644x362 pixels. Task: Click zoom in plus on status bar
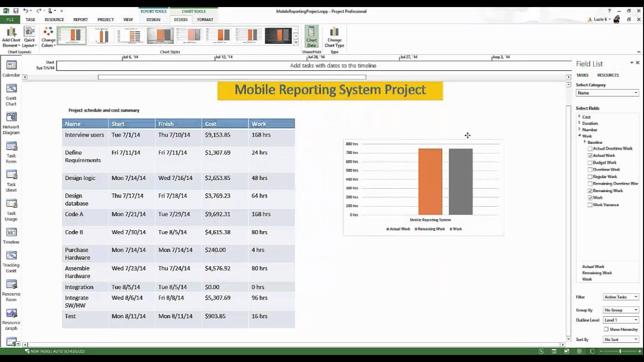(x=639, y=351)
